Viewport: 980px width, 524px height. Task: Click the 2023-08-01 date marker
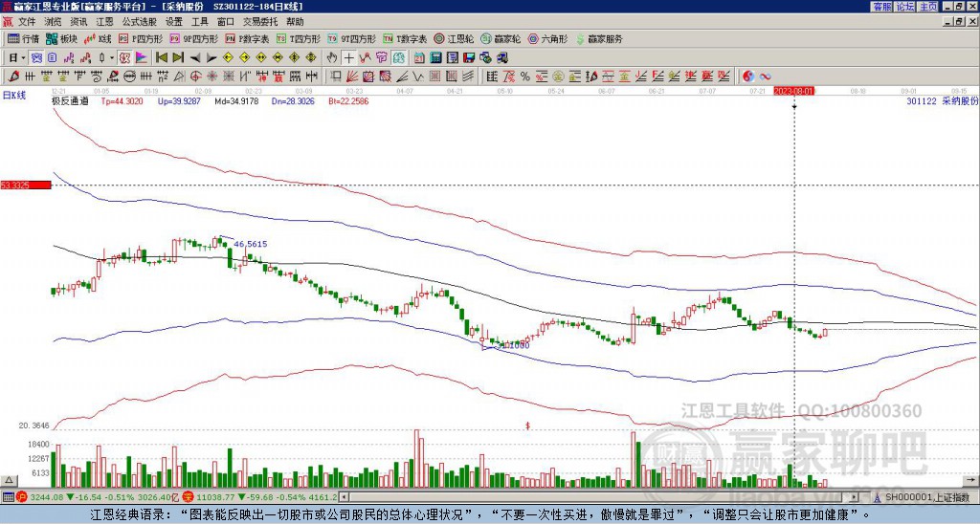pyautogui.click(x=793, y=91)
